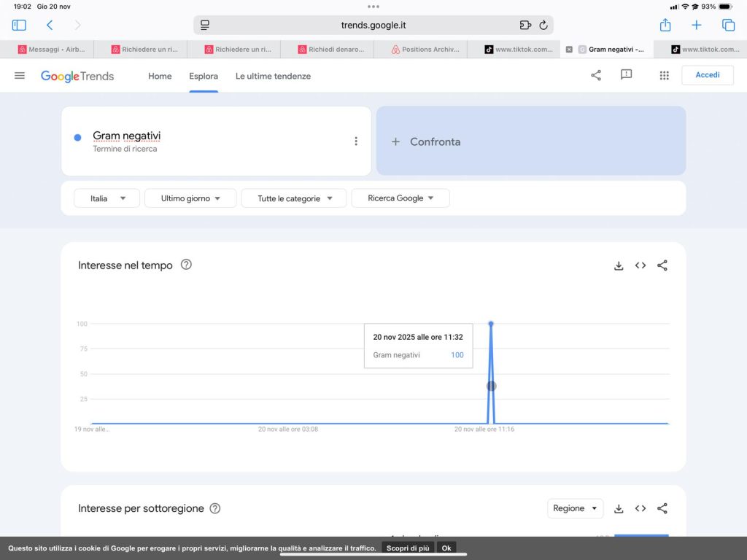Open the Ultimo giorno time range dropdown
The width and height of the screenshot is (747, 560).
click(190, 198)
